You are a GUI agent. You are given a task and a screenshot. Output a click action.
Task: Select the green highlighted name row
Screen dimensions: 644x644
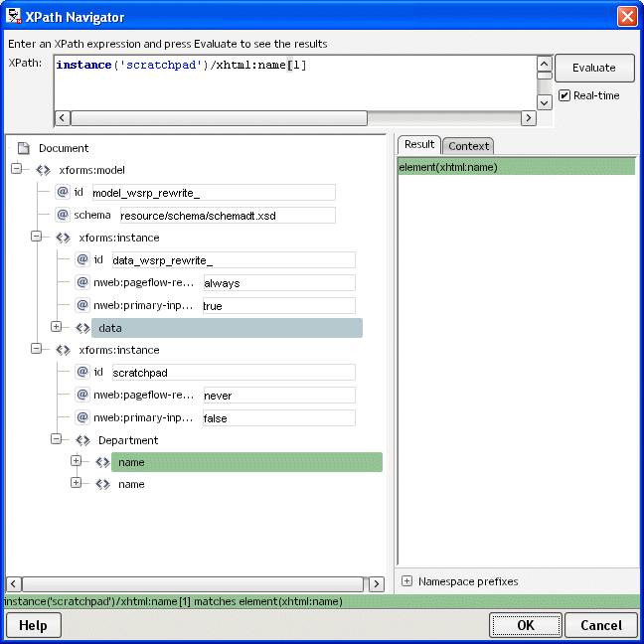(x=246, y=462)
